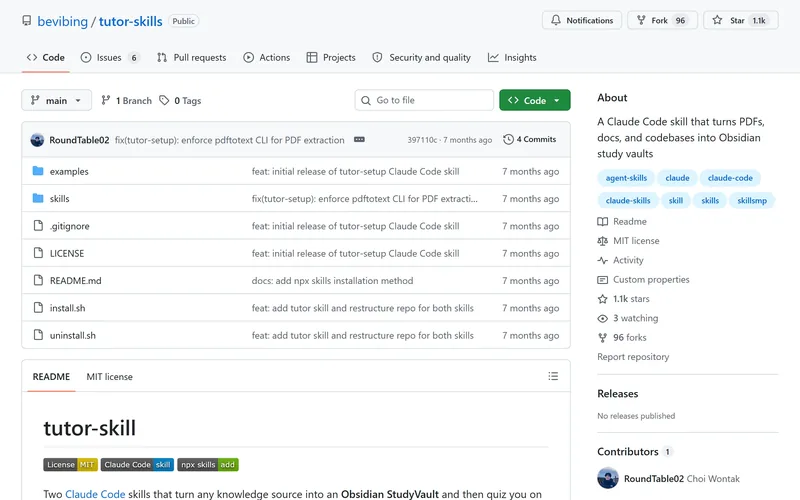Click the README.md file icon
800x500 pixels.
click(x=38, y=280)
